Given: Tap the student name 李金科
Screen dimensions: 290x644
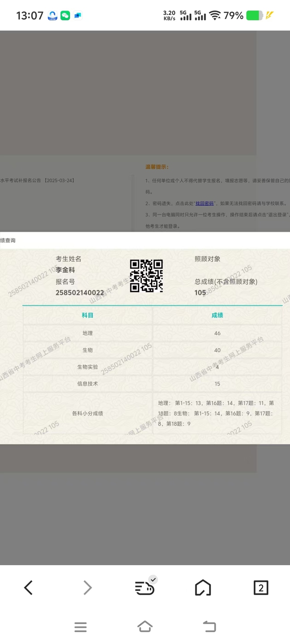Looking at the screenshot, I should click(65, 270).
